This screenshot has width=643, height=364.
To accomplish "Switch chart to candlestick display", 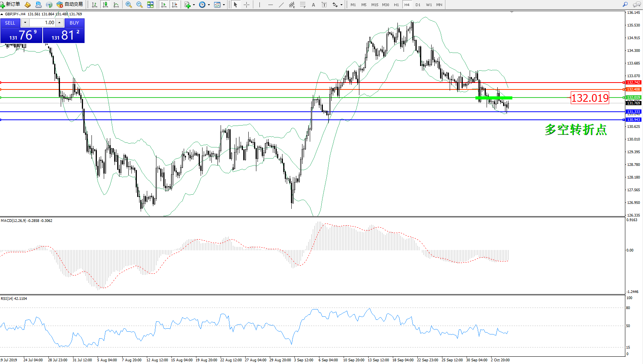I will (x=105, y=5).
